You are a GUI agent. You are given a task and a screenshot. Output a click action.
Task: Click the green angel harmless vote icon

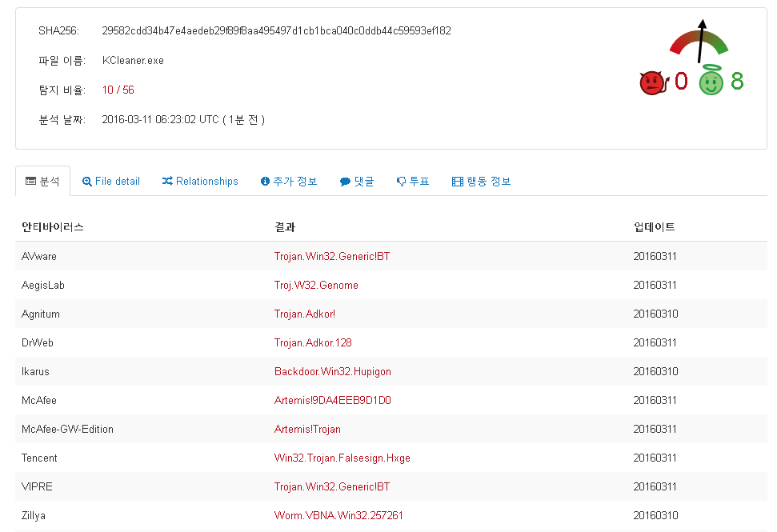(711, 82)
